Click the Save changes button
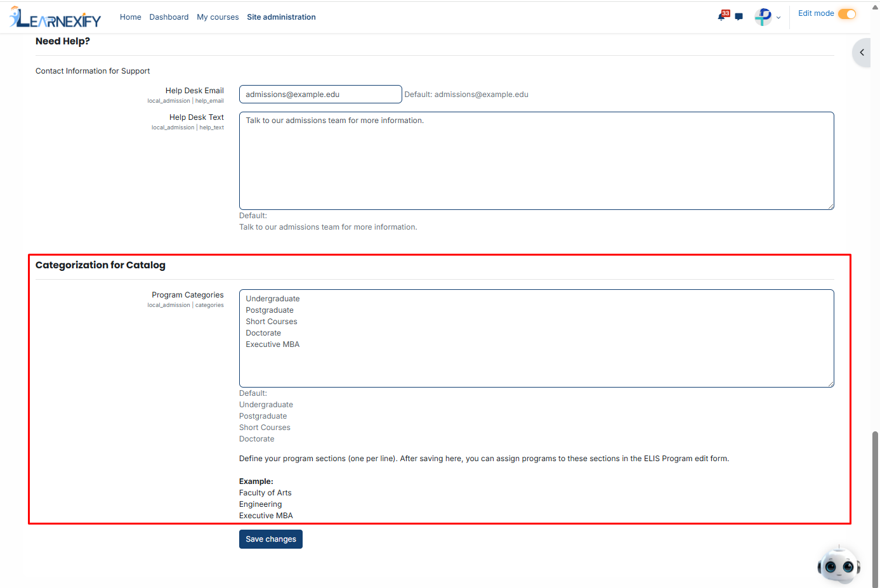Viewport: 880px width, 588px height. click(271, 539)
